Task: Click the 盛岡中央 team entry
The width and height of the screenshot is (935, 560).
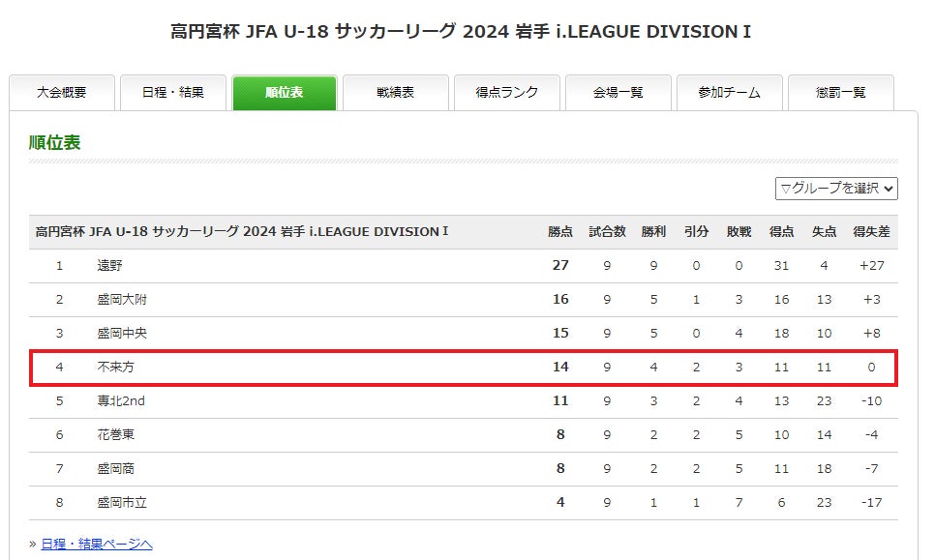Action: tap(122, 334)
